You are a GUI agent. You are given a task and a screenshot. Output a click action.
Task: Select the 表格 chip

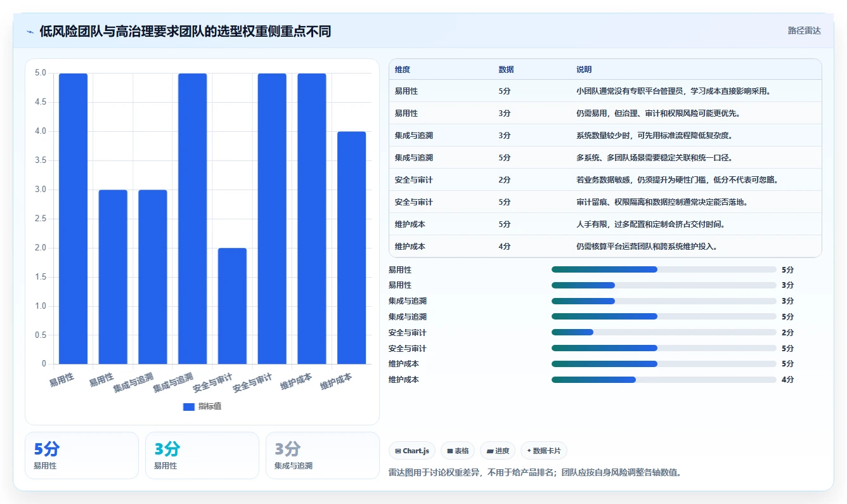458,451
